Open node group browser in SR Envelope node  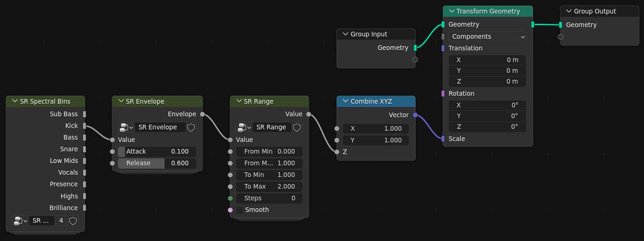pyautogui.click(x=126, y=127)
